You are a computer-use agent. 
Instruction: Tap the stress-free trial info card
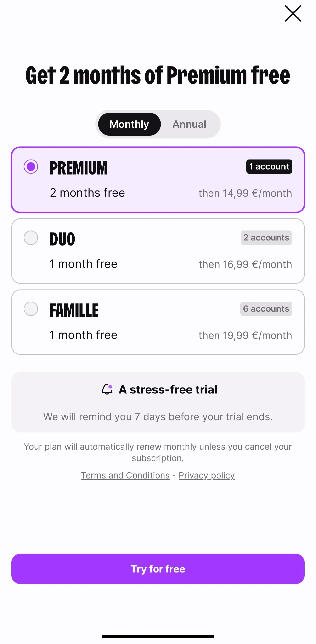[x=158, y=402]
